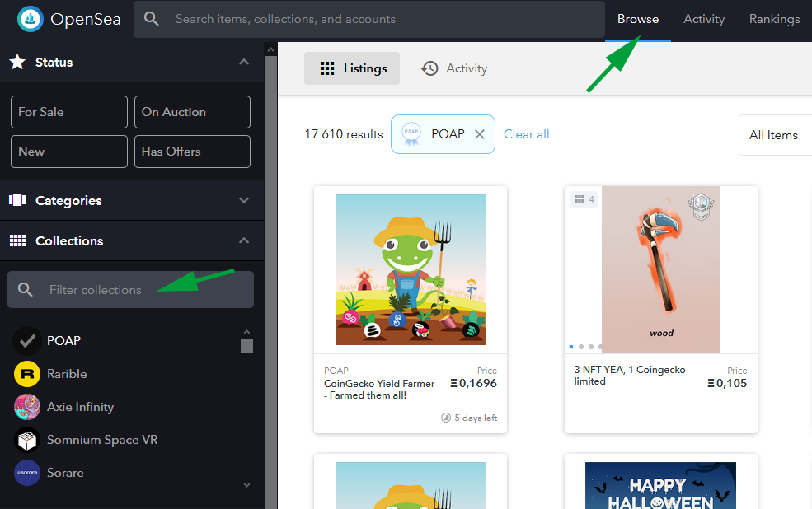Screen dimensions: 812x509
Task: Click the main search items input field
Action: pyautogui.click(x=368, y=19)
